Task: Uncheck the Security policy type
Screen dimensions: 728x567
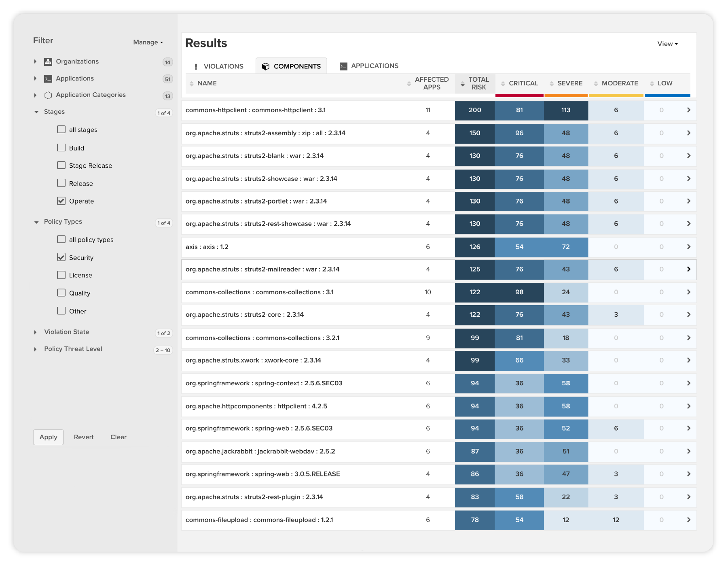Action: coord(61,257)
